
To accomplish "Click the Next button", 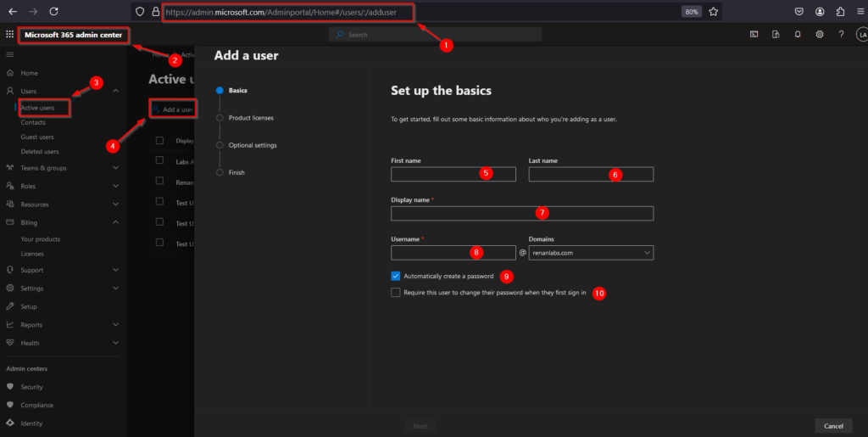I will point(420,426).
